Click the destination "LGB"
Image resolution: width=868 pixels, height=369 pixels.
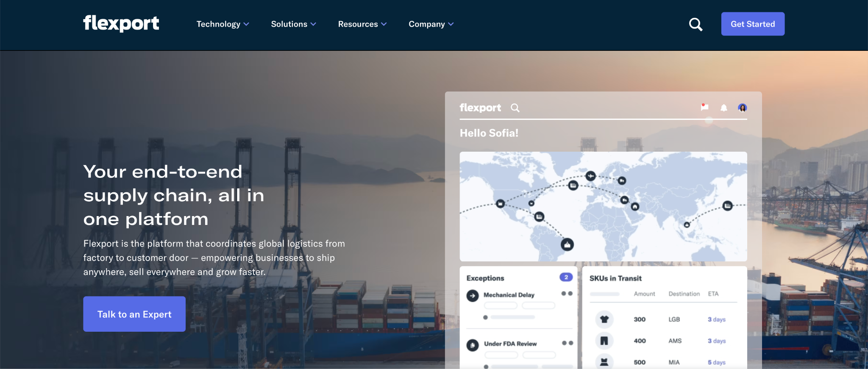674,319
